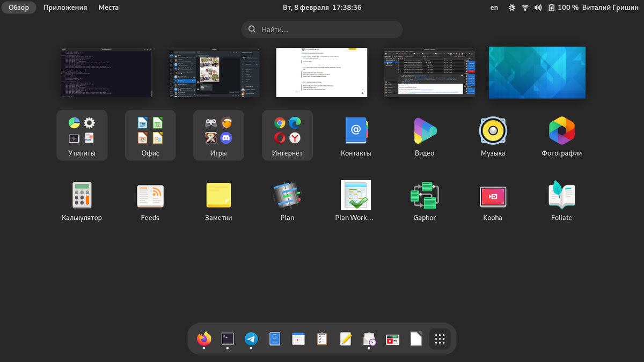Switch to the Telegram workspace thumbnail
The image size is (644, 362).
tap(214, 72)
